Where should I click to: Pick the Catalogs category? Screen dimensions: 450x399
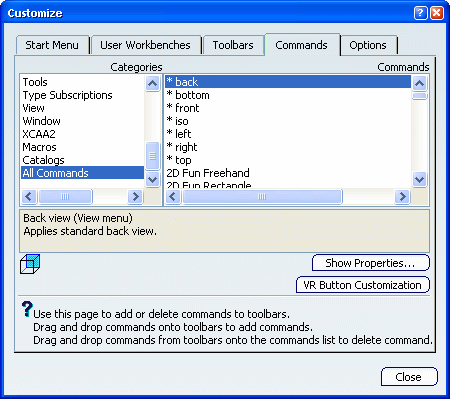tap(82, 160)
